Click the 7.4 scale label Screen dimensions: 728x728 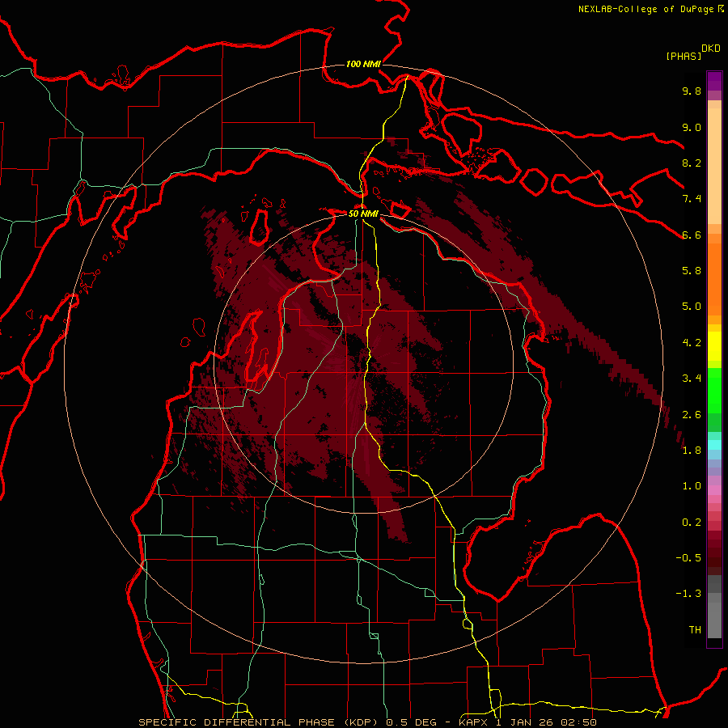click(692, 199)
